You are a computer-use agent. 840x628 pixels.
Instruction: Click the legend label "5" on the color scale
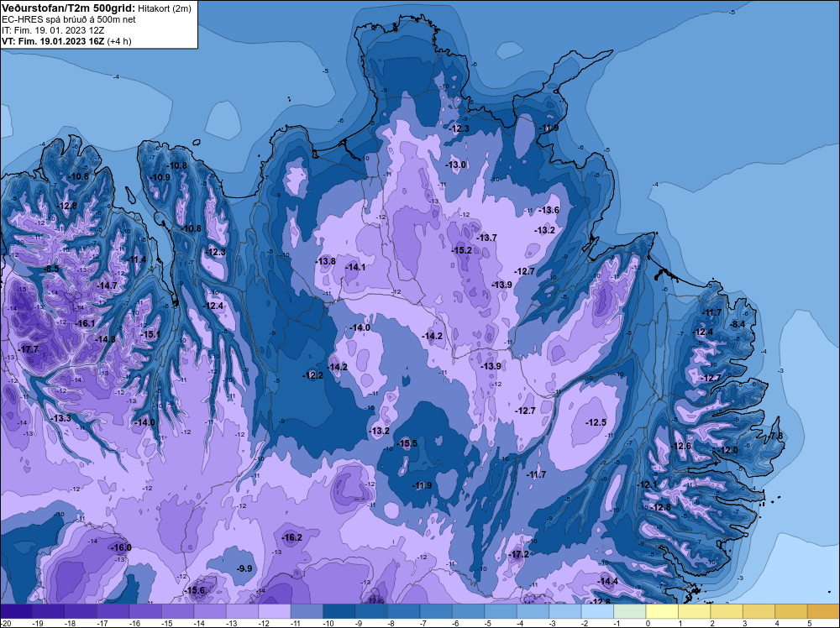809,623
